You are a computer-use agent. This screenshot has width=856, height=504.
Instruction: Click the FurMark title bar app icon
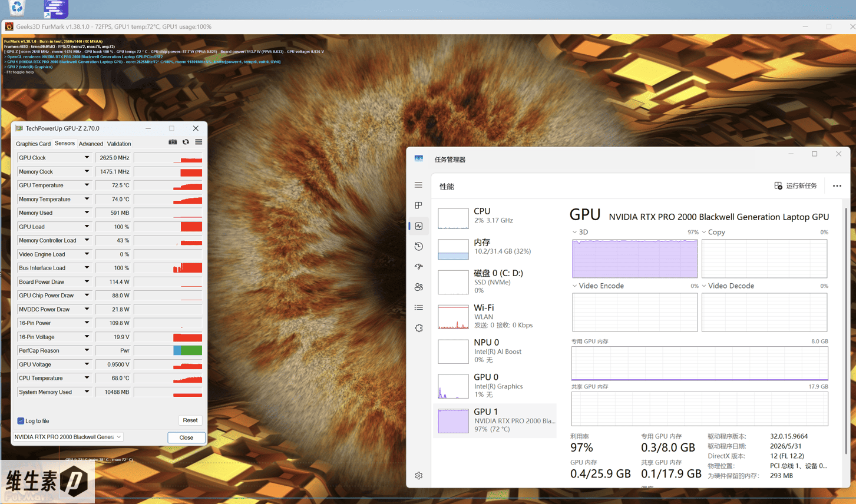click(x=9, y=26)
